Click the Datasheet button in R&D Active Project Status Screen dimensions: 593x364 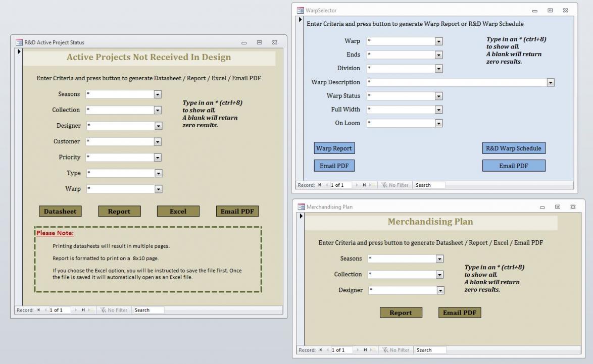(60, 212)
